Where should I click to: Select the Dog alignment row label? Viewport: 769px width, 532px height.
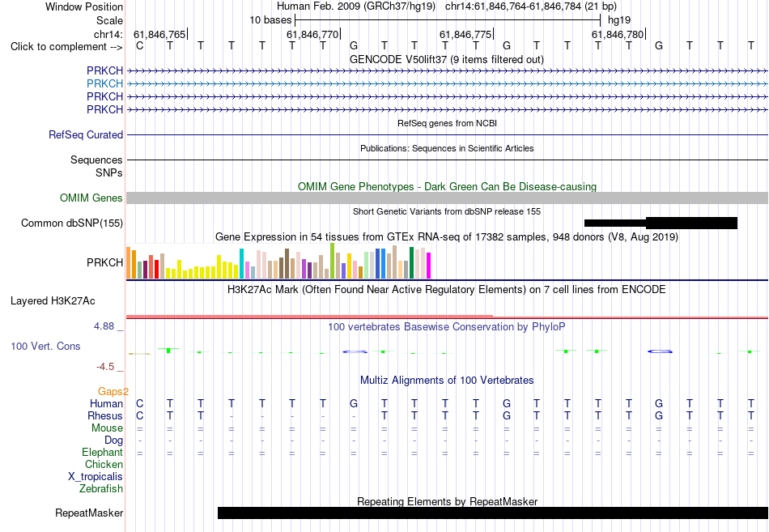tap(113, 440)
